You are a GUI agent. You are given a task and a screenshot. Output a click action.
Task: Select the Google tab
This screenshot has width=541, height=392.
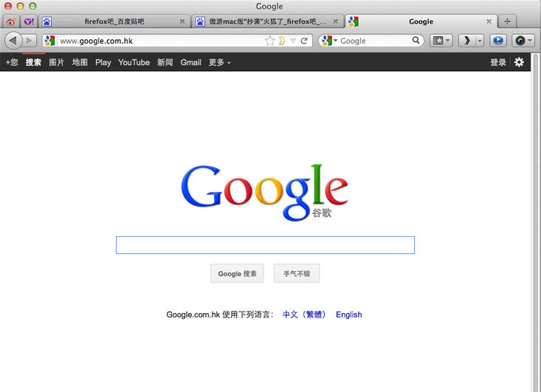click(x=421, y=21)
